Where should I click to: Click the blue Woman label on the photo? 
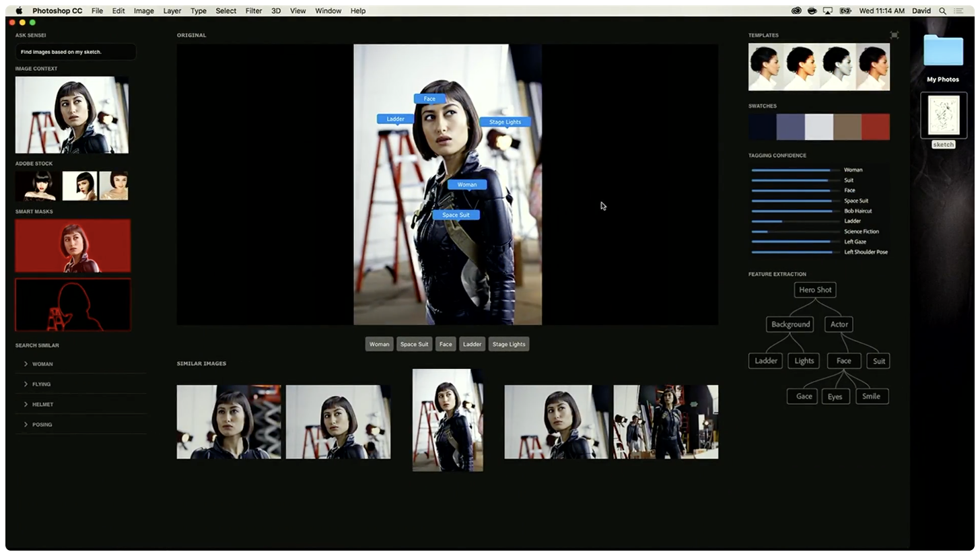tap(467, 184)
